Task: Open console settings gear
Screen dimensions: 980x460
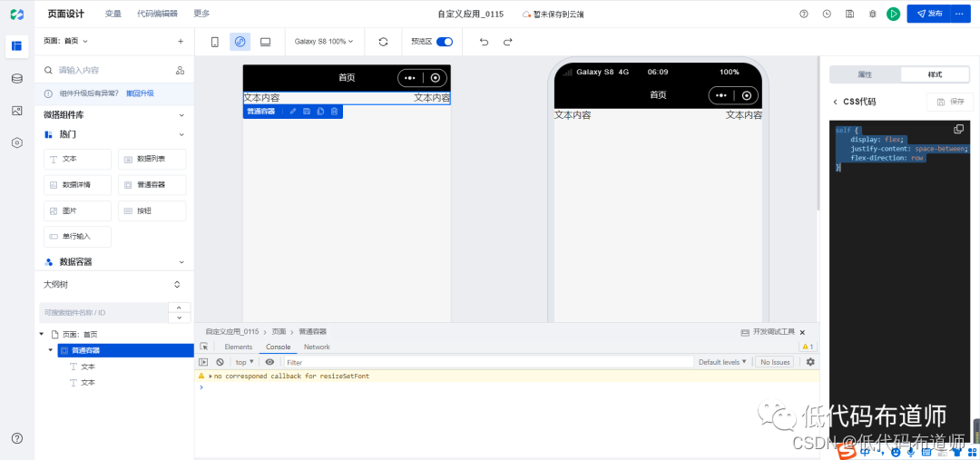Action: [810, 362]
